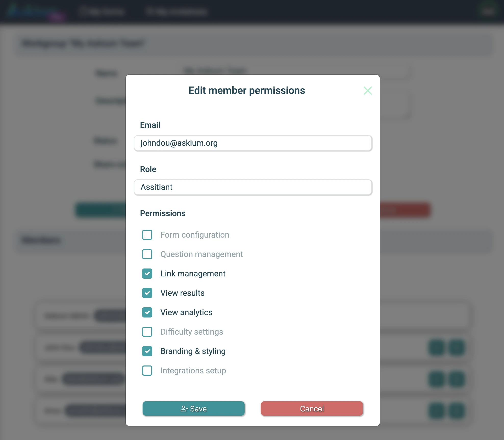This screenshot has height=440, width=504.
Task: Click the Role input field
Action: [253, 187]
